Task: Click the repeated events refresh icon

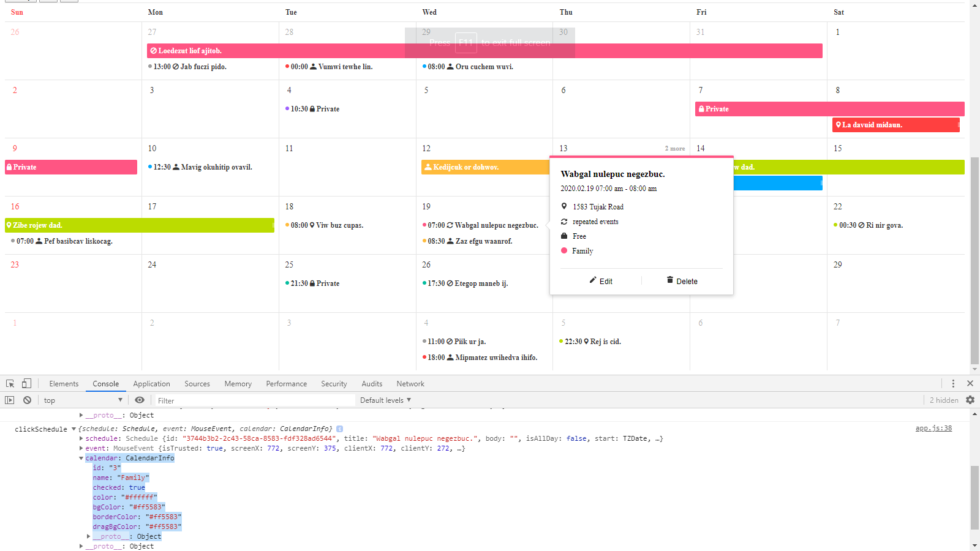Action: [x=564, y=222]
